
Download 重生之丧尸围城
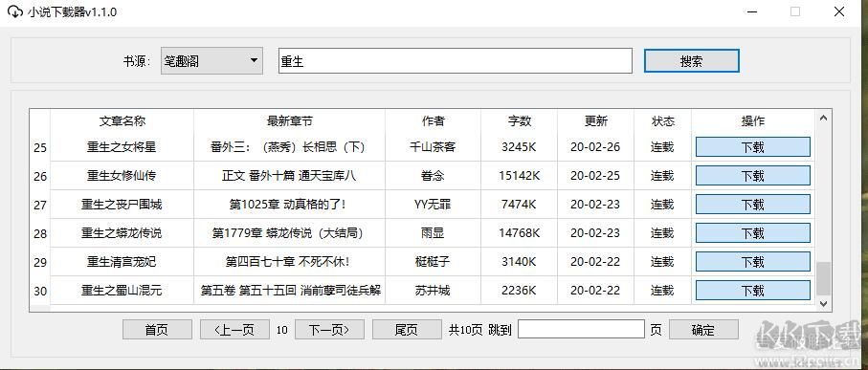(753, 205)
